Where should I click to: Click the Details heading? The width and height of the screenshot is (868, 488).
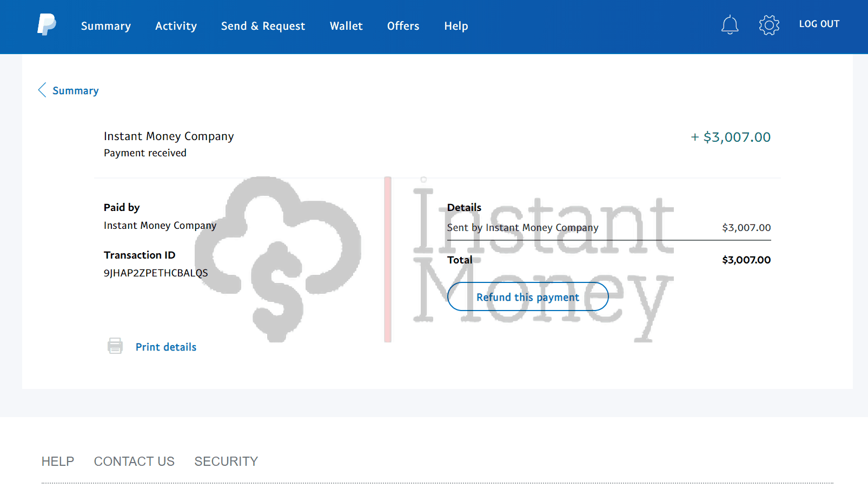tap(464, 207)
